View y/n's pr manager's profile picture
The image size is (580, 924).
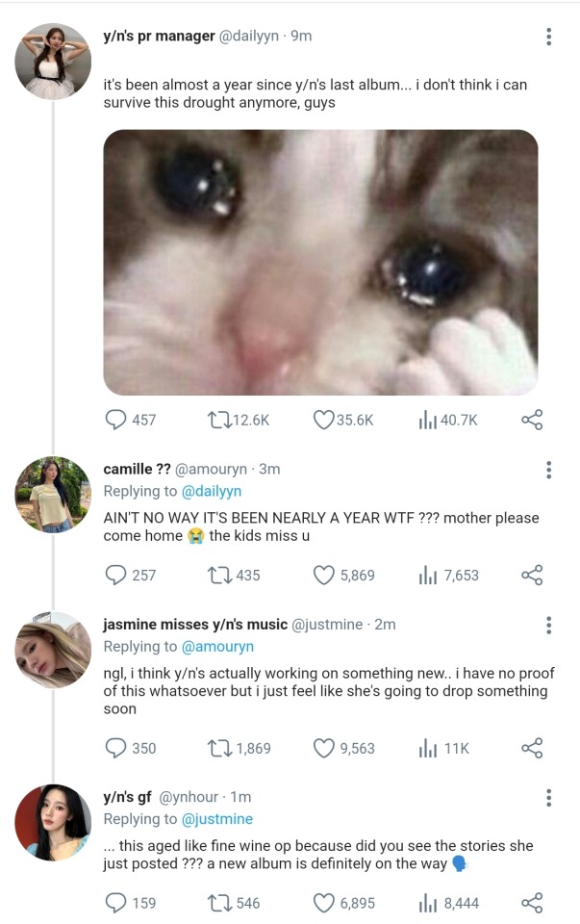(53, 61)
